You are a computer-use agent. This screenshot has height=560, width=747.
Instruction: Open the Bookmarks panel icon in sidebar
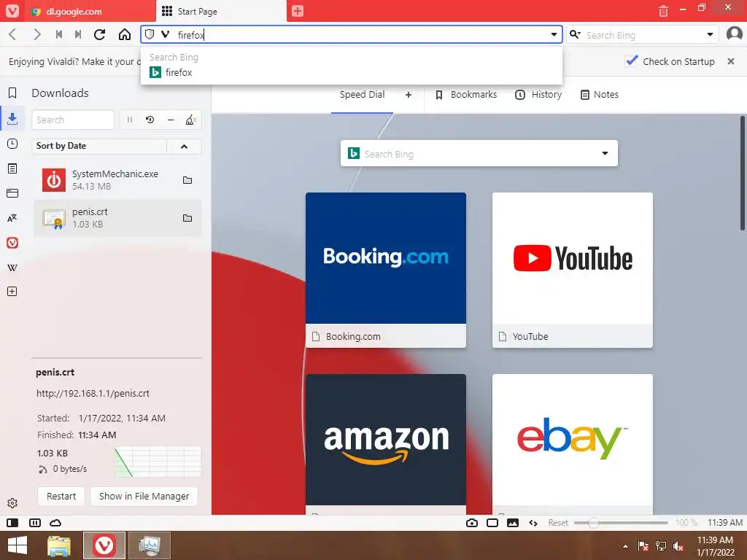point(12,93)
